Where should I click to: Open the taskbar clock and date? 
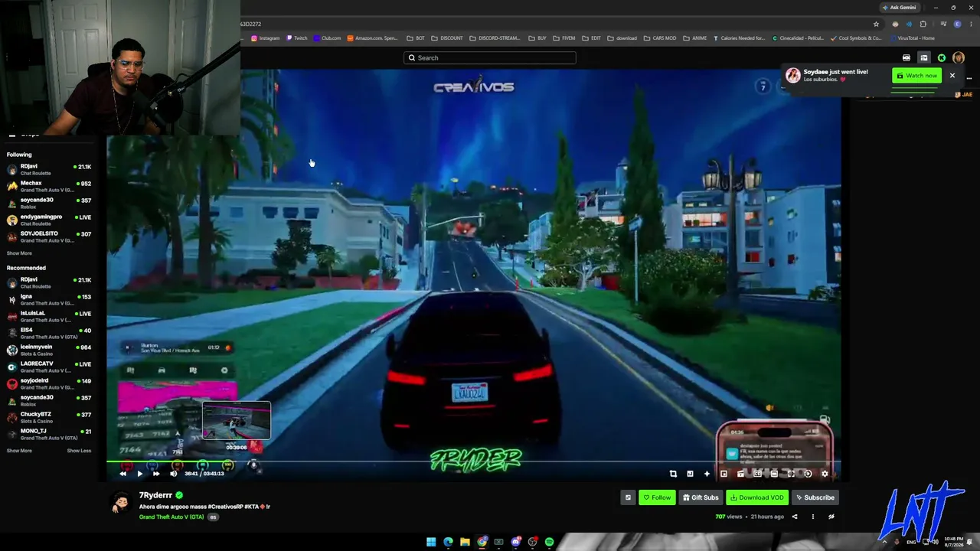click(953, 543)
